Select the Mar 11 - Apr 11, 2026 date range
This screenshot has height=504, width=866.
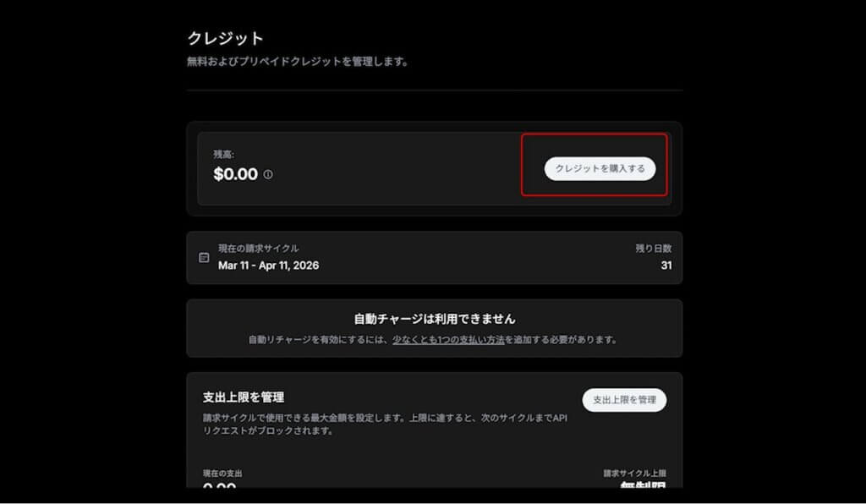pos(268,266)
